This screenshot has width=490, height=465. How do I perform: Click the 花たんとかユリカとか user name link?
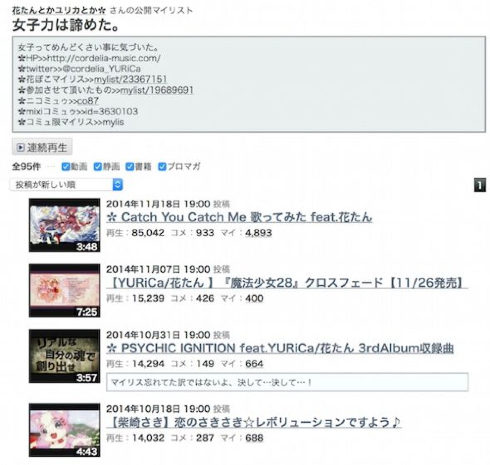[x=59, y=11]
